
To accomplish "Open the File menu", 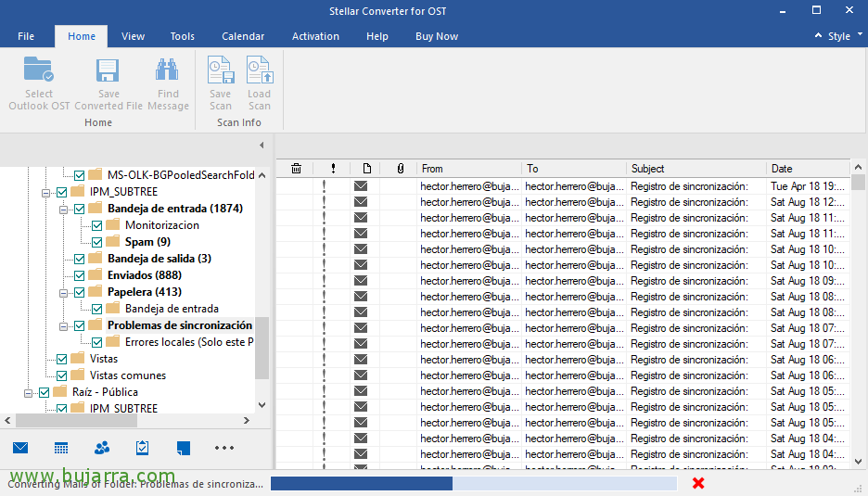I will 26,36.
